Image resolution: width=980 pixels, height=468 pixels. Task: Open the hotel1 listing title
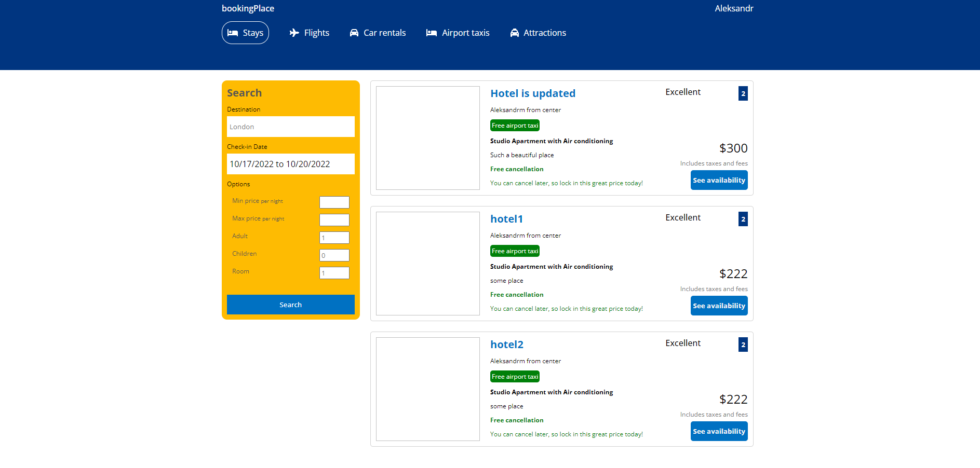point(506,219)
